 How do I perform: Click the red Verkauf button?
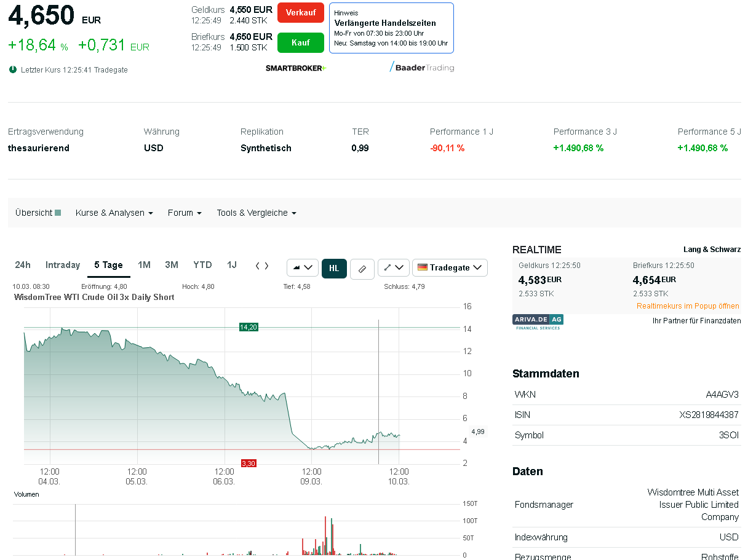(x=300, y=13)
